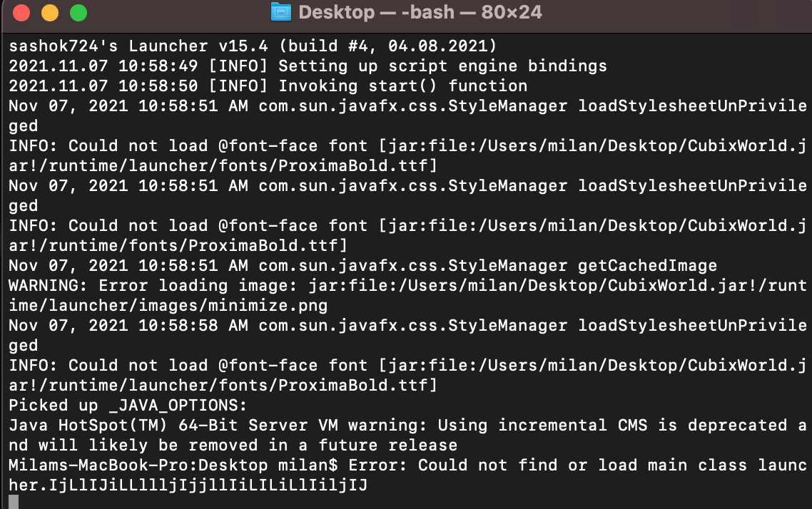Zoom the Terminal with green button
The width and height of the screenshot is (812, 509).
point(78,13)
